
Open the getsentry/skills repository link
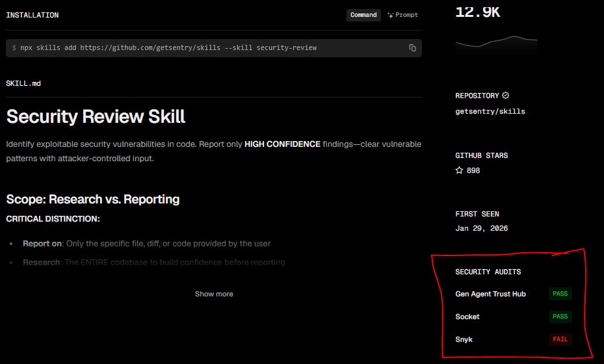[490, 111]
